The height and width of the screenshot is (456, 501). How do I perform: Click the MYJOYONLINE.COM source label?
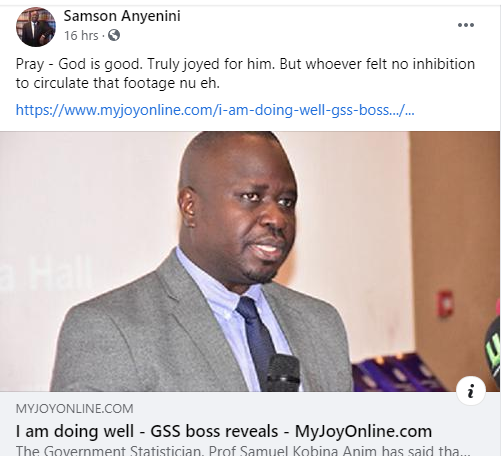pos(74,409)
